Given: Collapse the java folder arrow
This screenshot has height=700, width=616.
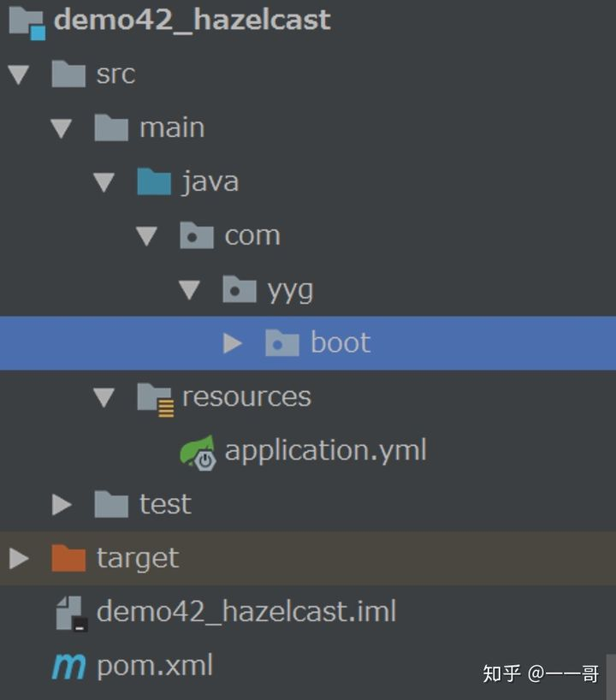Looking at the screenshot, I should 104,182.
